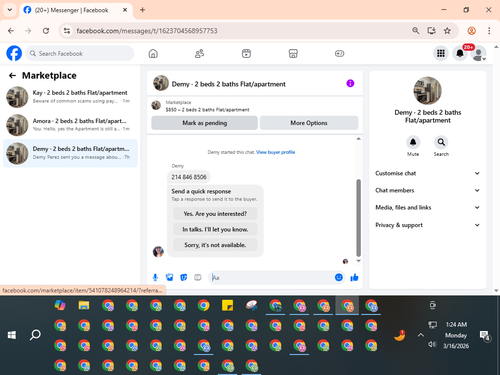Click the chat scroll up arrow
Image resolution: width=500 pixels, height=375 pixels.
click(359, 139)
